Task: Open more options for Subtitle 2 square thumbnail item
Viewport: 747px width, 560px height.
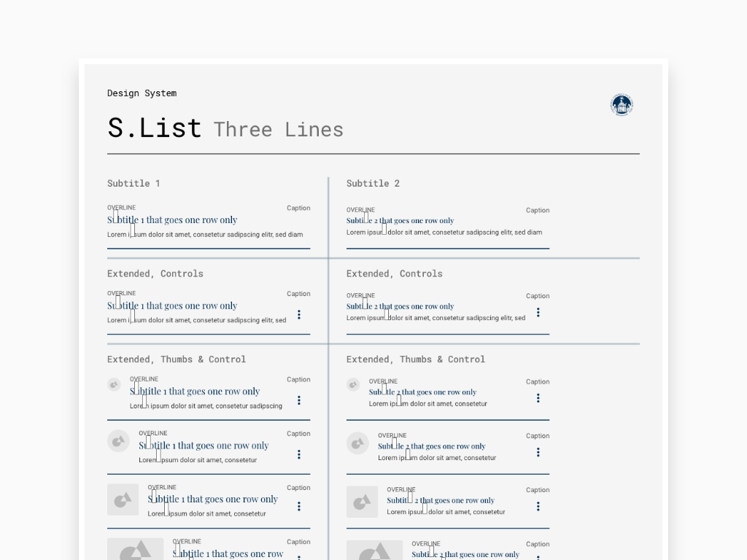Action: click(538, 506)
